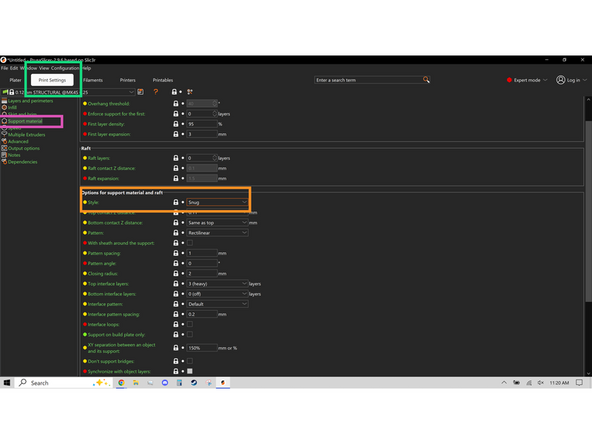The image size is (592, 444).
Task: Open the Expert mode selector
Action: click(x=527, y=80)
